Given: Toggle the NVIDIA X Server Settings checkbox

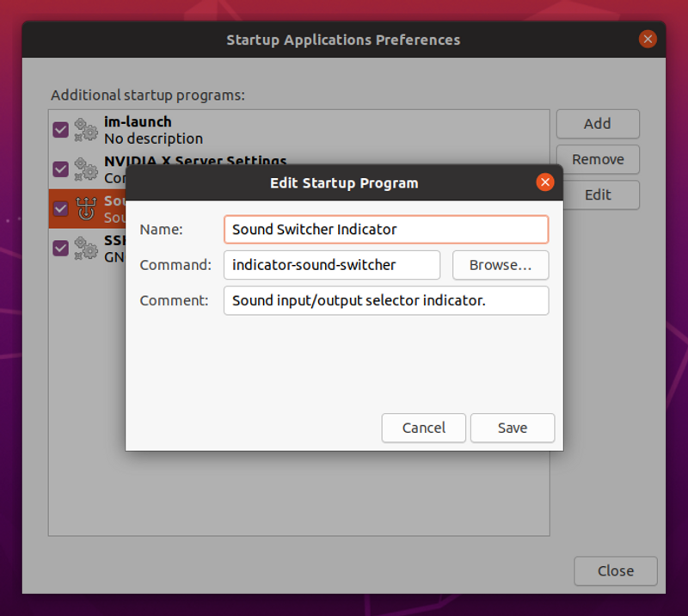Looking at the screenshot, I should pos(60,169).
